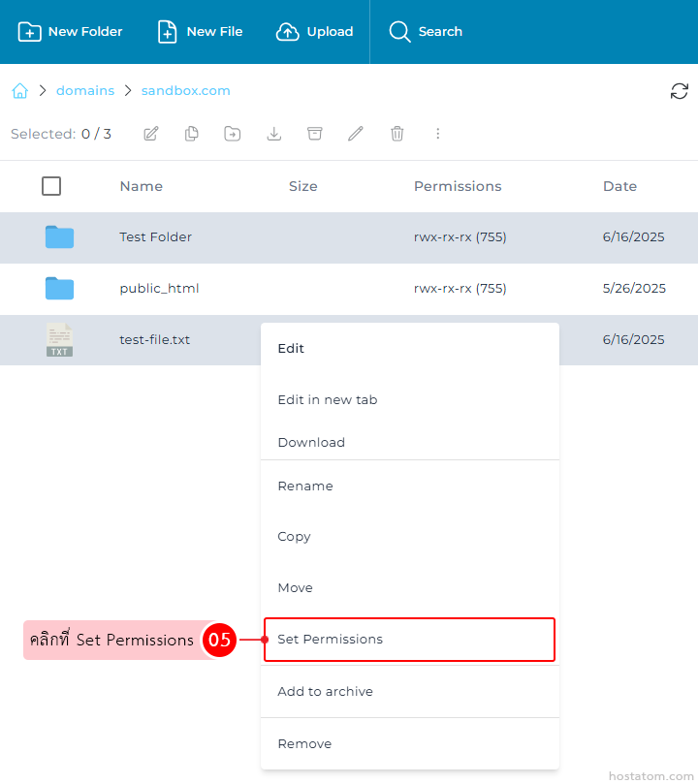Toggle the select-all checkbox in header
This screenshot has height=784, width=698.
click(51, 186)
